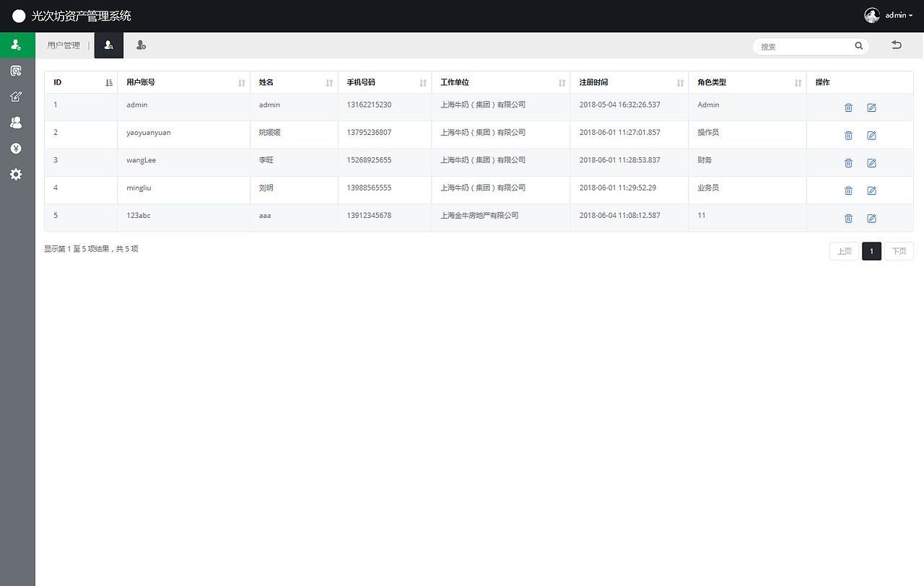Select page 1 button
The height and width of the screenshot is (586, 924).
coord(871,251)
